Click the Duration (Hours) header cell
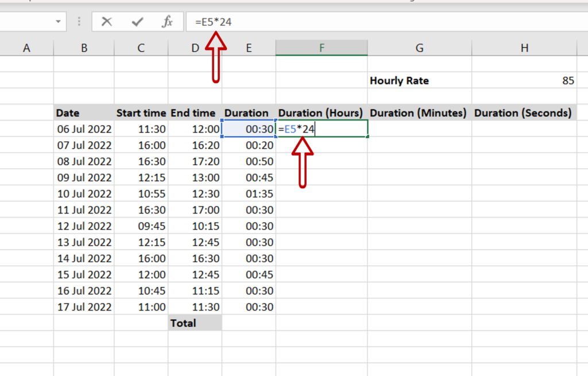Viewport: 588px width, 376px height. (x=322, y=113)
